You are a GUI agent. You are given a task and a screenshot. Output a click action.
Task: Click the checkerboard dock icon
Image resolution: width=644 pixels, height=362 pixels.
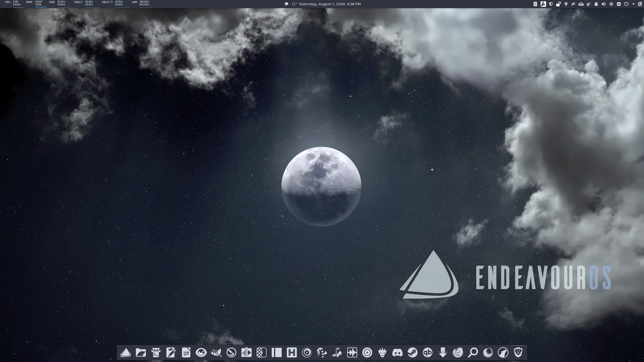click(262, 353)
